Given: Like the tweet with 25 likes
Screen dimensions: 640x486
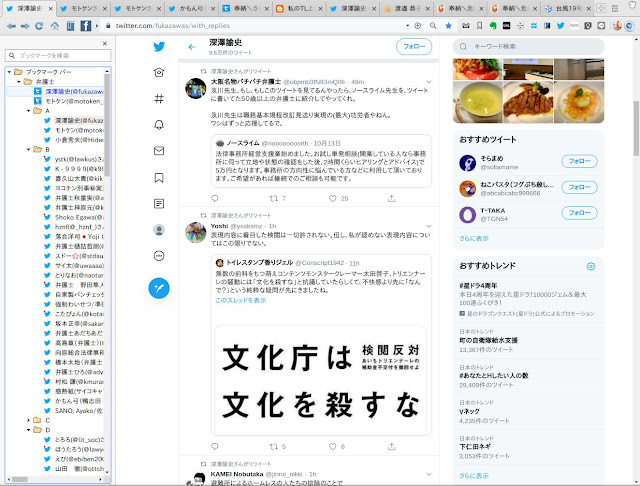Looking at the screenshot, I should pos(333,198).
